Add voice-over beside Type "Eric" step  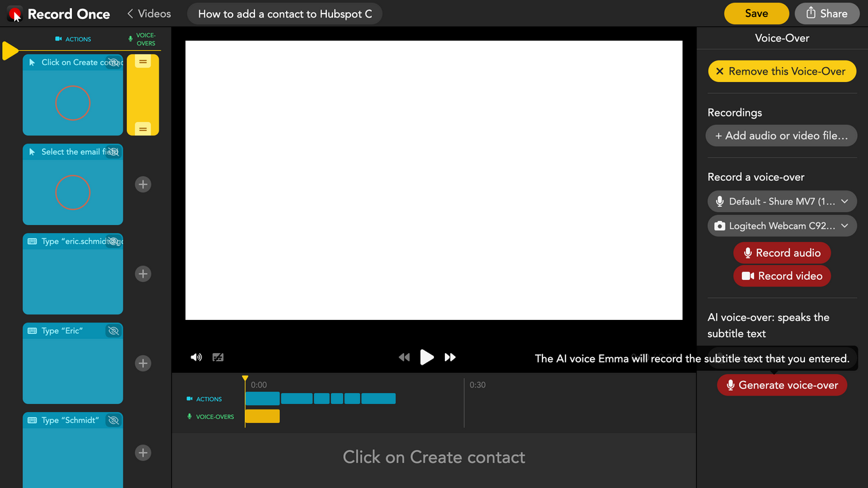pos(142,363)
